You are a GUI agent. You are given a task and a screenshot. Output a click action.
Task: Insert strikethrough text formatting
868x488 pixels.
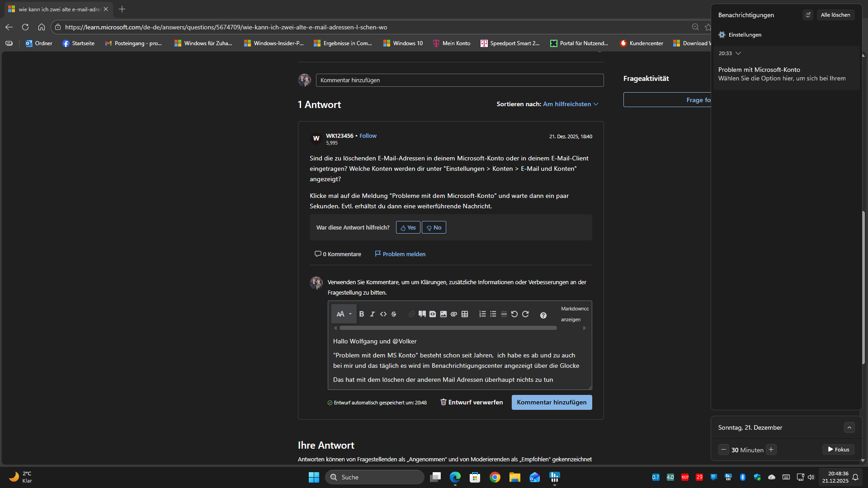[x=394, y=314]
